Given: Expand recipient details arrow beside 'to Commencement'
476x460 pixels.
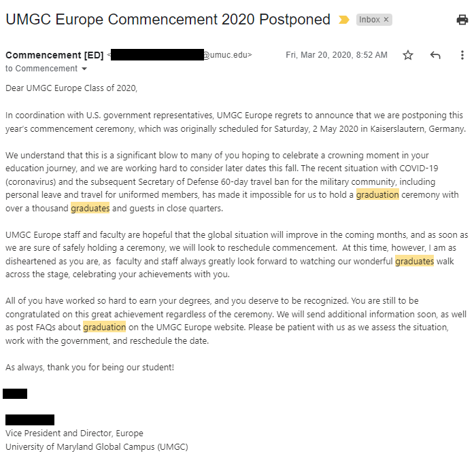Looking at the screenshot, I should pyautogui.click(x=84, y=69).
